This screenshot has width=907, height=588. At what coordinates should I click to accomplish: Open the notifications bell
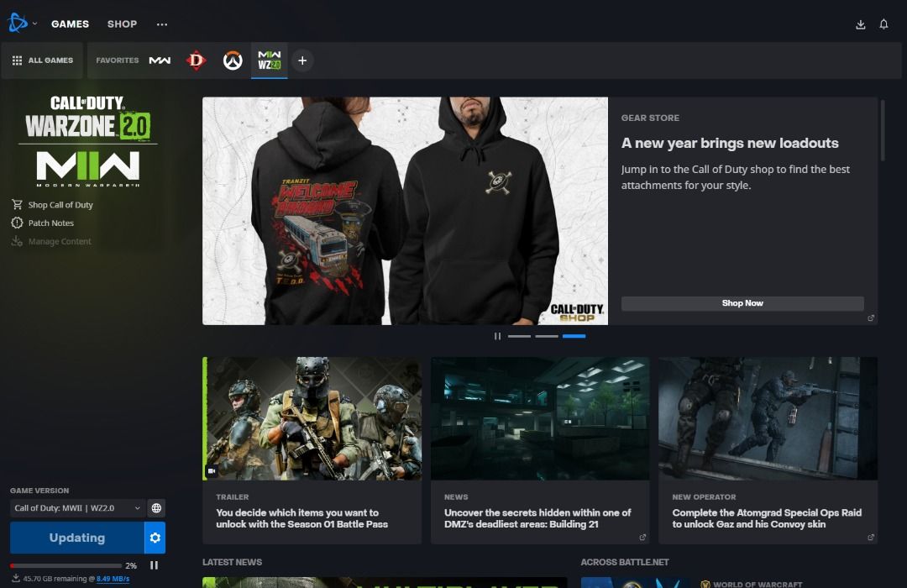click(883, 24)
